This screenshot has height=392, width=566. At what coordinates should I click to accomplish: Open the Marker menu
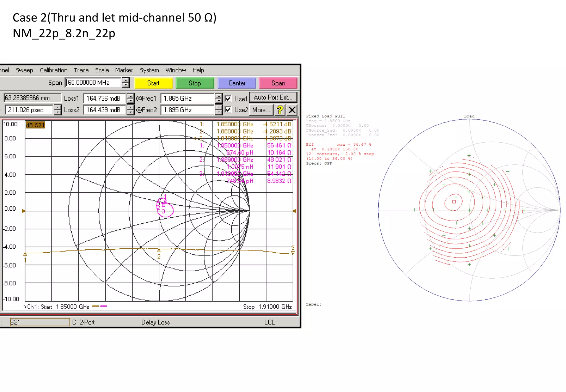[124, 70]
